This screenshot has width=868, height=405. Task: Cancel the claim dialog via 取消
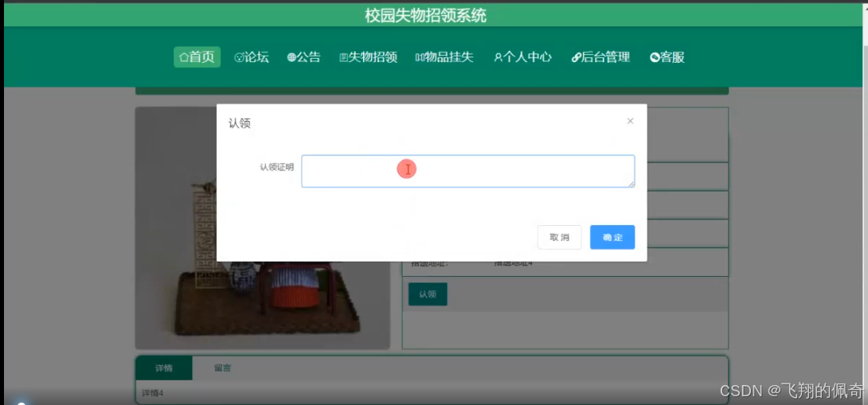coord(559,237)
